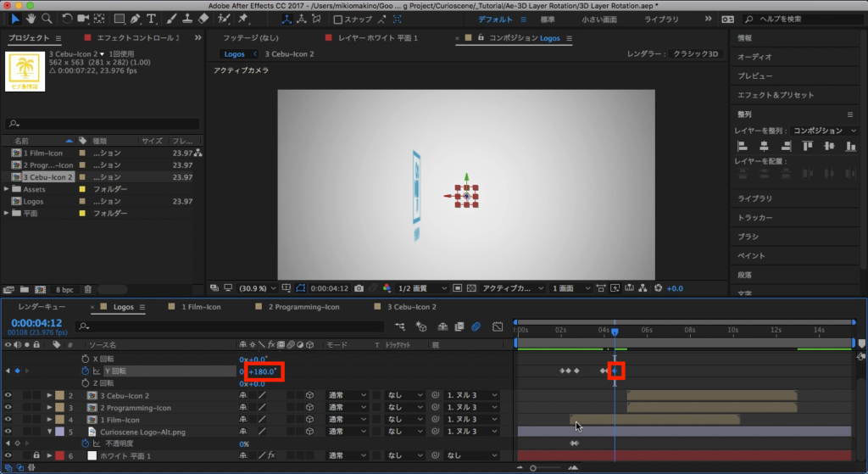
Task: Click the snapshot camera icon in viewer
Action: (x=359, y=288)
